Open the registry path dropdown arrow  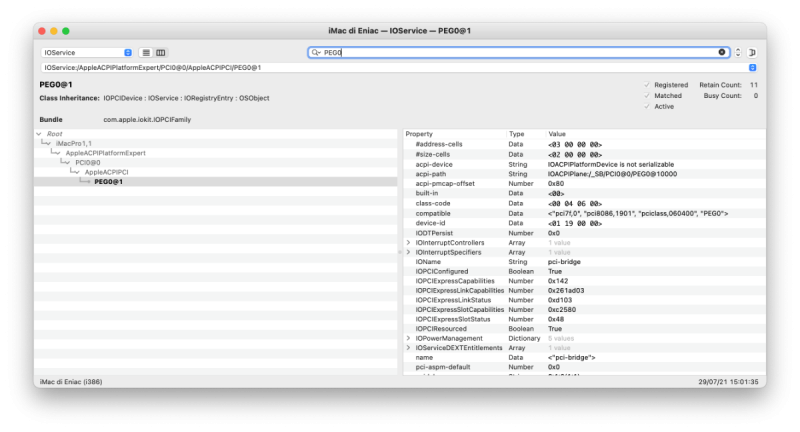point(752,67)
